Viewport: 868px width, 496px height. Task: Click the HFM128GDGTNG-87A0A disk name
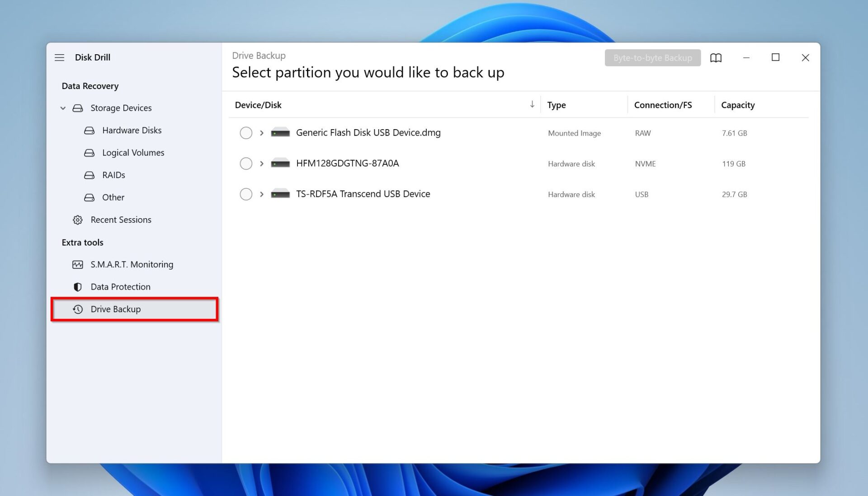pos(347,164)
